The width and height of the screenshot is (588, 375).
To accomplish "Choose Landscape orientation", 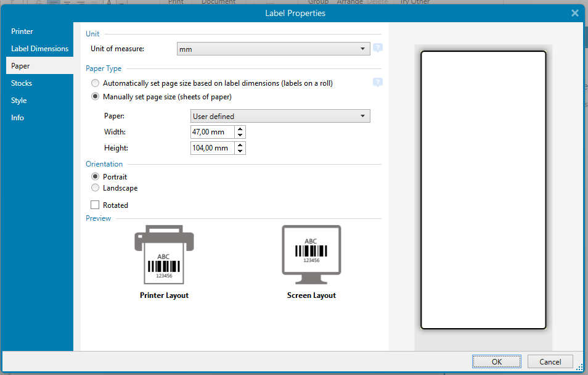I will (95, 188).
